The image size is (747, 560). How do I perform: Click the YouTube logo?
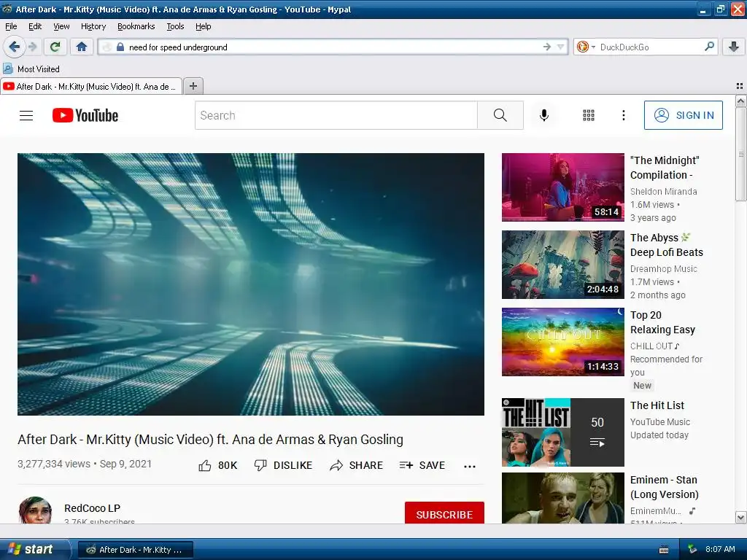pos(85,115)
